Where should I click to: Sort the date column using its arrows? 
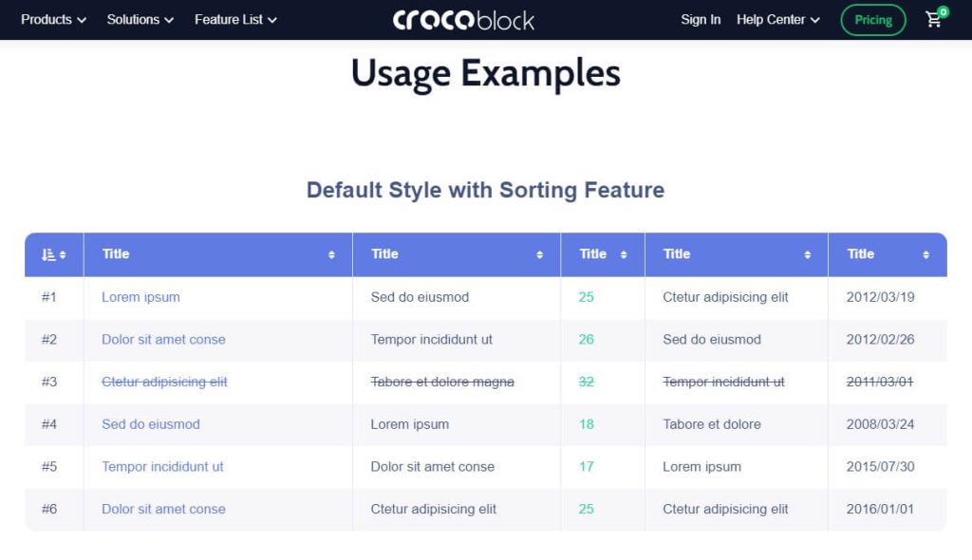pos(925,254)
